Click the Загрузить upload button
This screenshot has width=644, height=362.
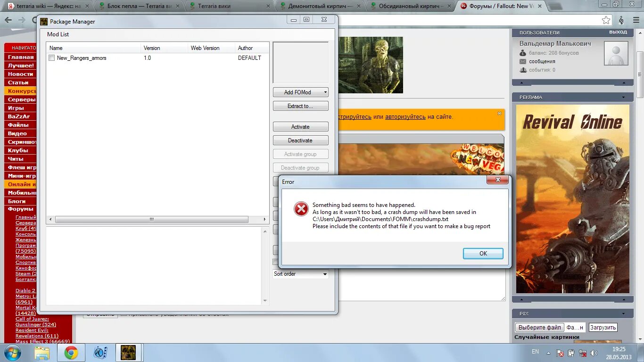603,328
